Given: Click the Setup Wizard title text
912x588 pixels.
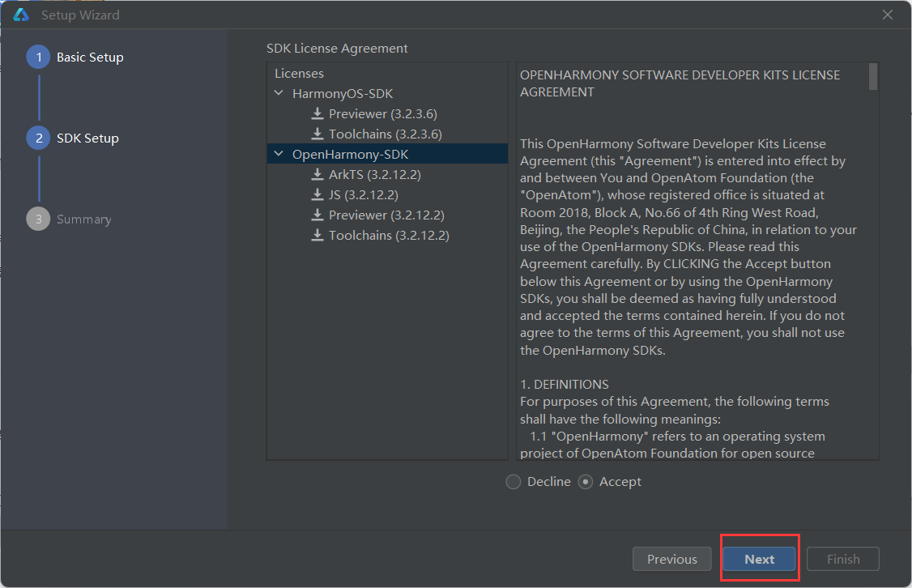Looking at the screenshot, I should [80, 15].
